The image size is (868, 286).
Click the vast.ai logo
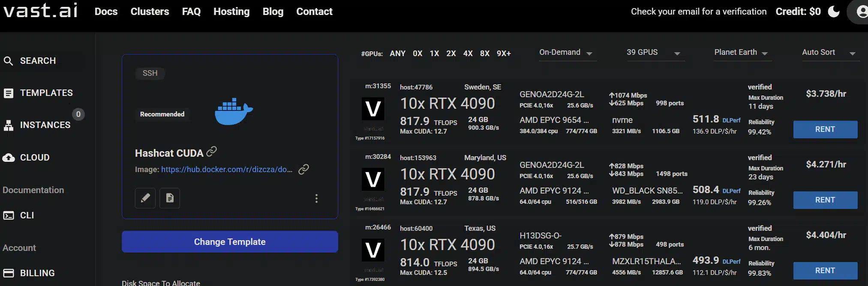pos(41,10)
